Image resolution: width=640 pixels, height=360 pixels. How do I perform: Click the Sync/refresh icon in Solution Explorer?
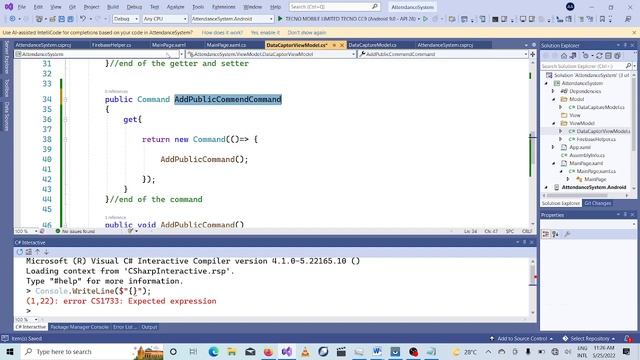(599, 56)
